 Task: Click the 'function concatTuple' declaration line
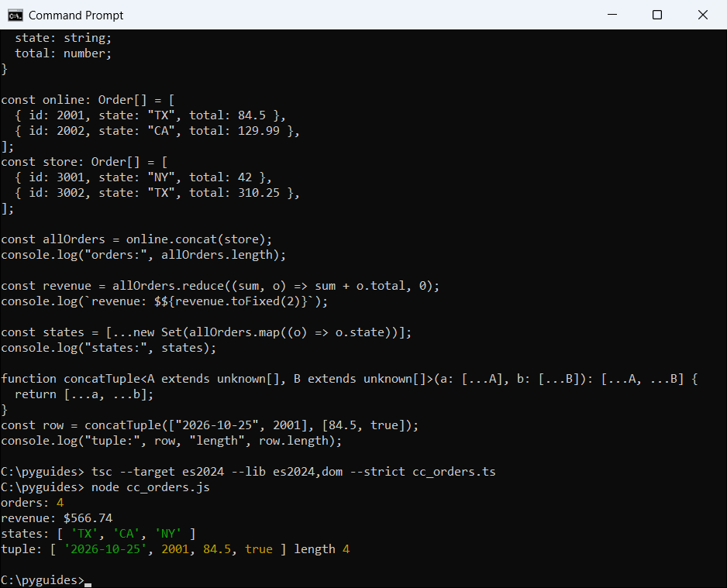tap(349, 379)
